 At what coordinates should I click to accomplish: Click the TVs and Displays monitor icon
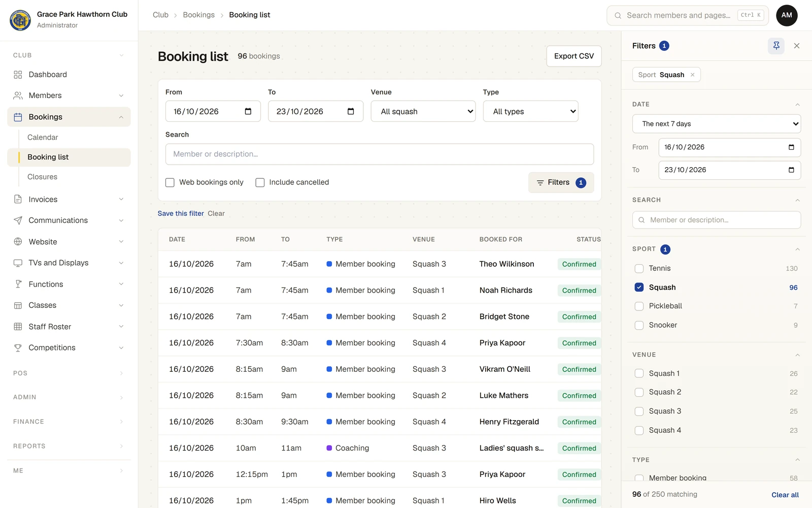coord(18,263)
